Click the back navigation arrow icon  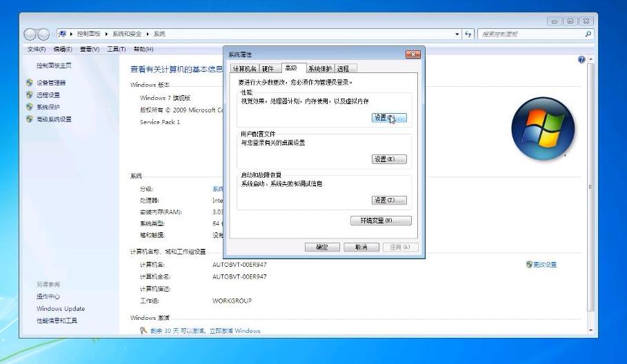point(30,34)
